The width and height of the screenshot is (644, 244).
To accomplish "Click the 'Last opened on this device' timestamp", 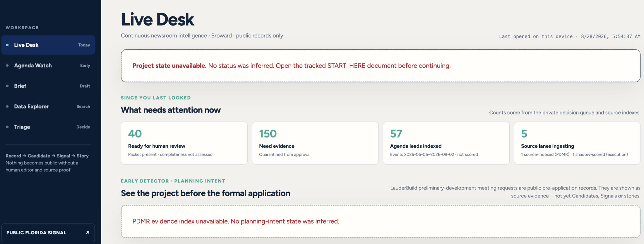I will click(570, 36).
